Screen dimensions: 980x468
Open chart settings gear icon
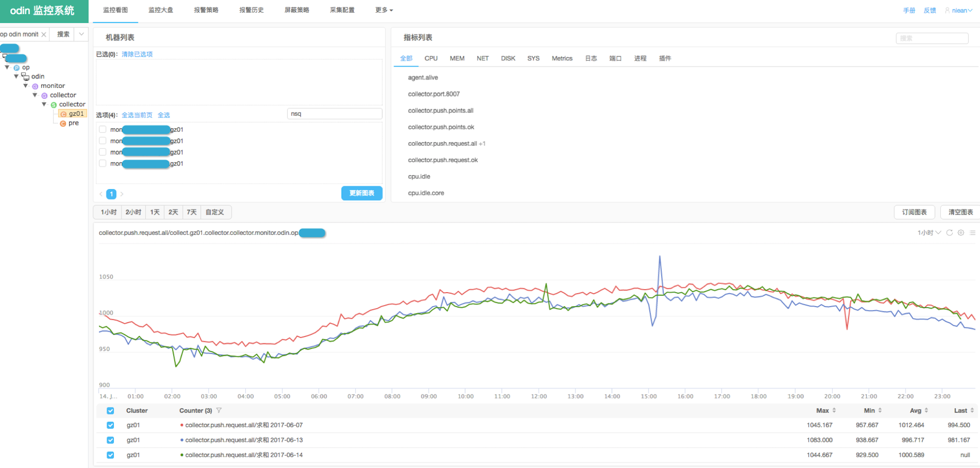coord(961,232)
